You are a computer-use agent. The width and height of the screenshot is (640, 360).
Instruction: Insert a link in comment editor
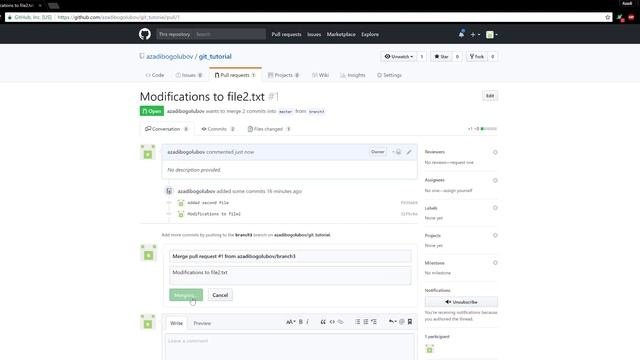pyautogui.click(x=340, y=322)
